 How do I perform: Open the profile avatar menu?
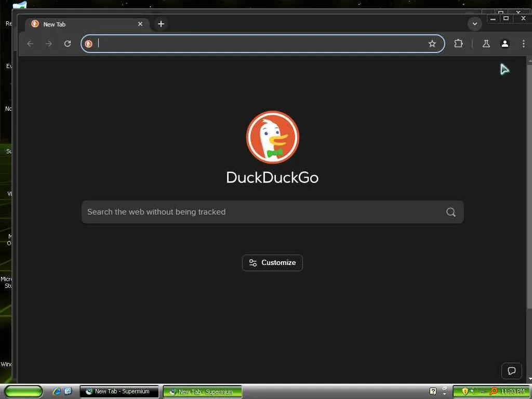505,44
